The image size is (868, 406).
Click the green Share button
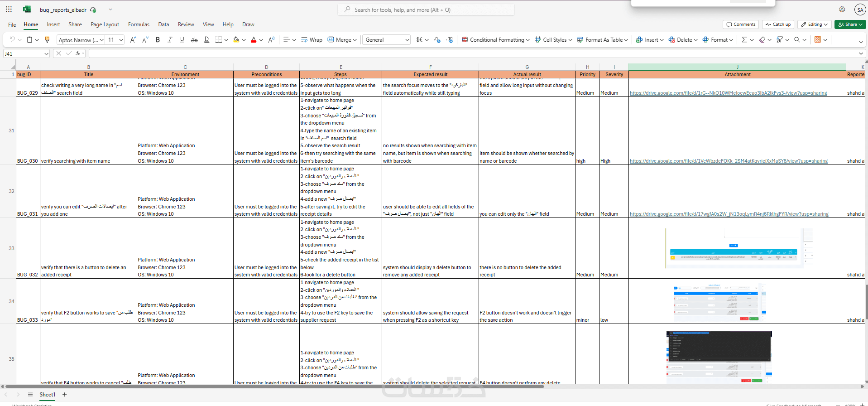pos(850,24)
